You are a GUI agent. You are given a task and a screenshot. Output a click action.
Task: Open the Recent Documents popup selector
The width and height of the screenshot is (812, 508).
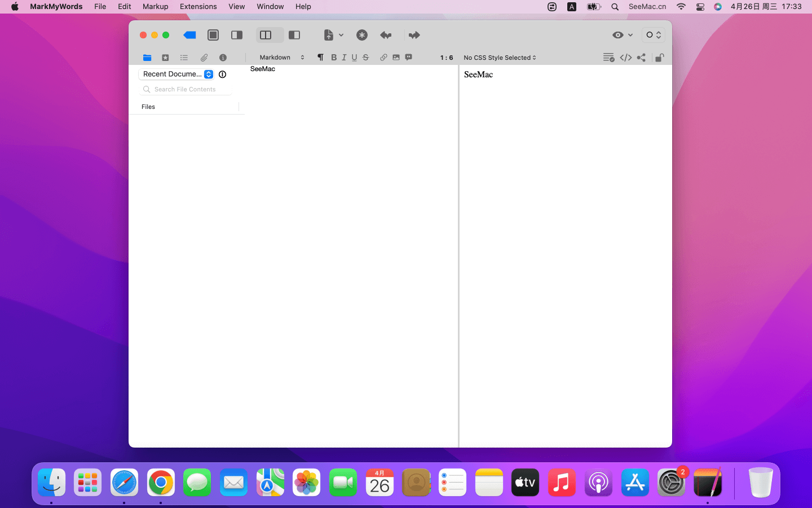click(177, 74)
